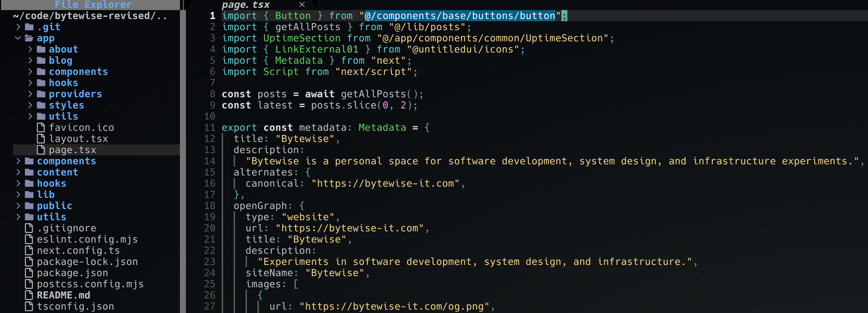The image size is (868, 313).
Task: Click the file icon next to README.md
Action: pyautogui.click(x=29, y=295)
